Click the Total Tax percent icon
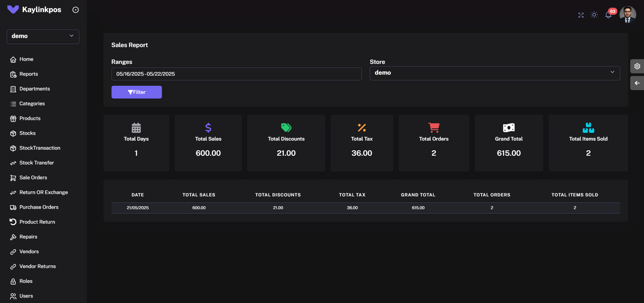 (x=362, y=128)
